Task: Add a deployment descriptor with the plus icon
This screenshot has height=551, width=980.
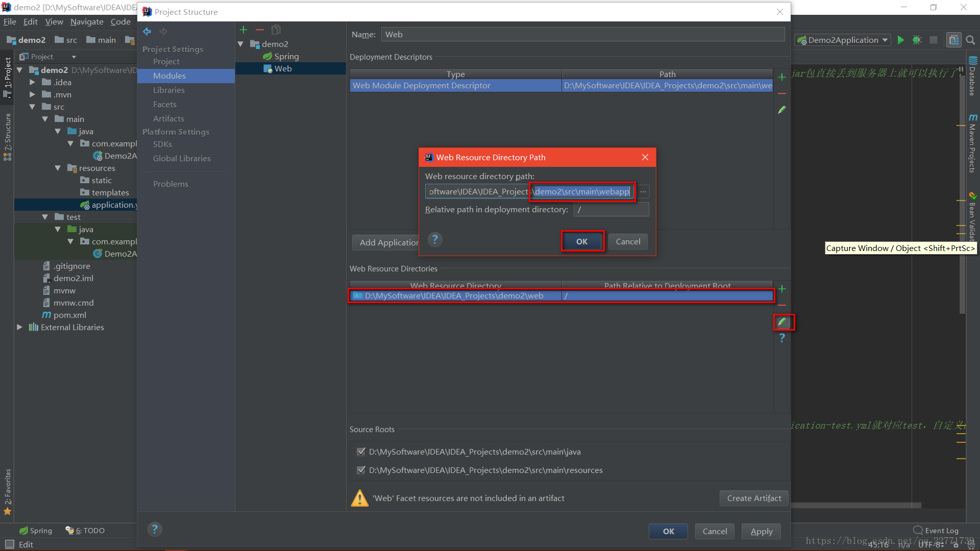Action: point(781,77)
